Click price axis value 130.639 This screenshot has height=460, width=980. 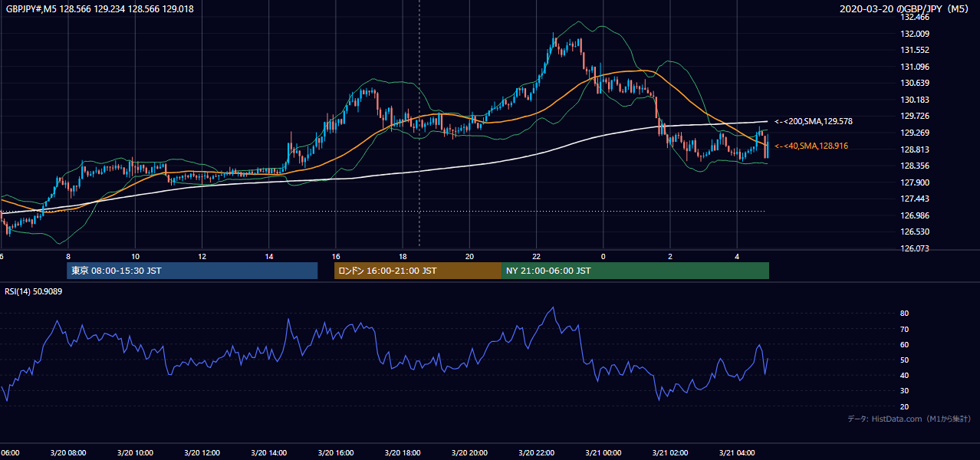(915, 83)
